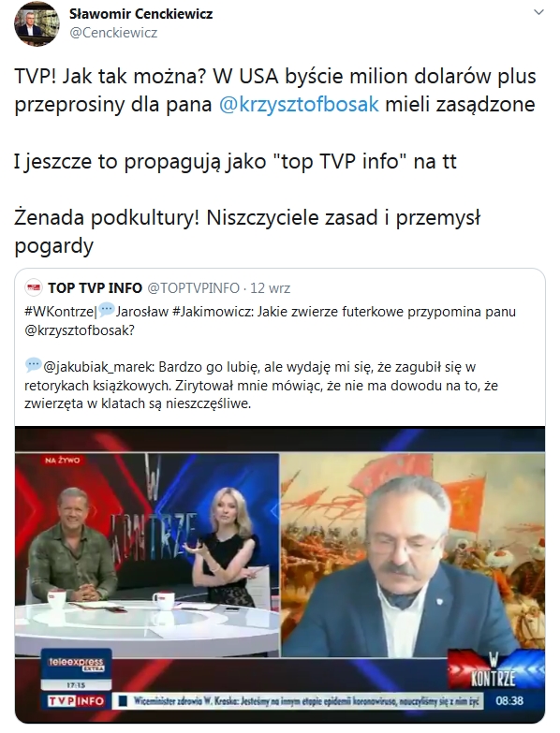Click speech bubble emoji before Jarosław
The height and width of the screenshot is (733, 560).
tap(107, 311)
